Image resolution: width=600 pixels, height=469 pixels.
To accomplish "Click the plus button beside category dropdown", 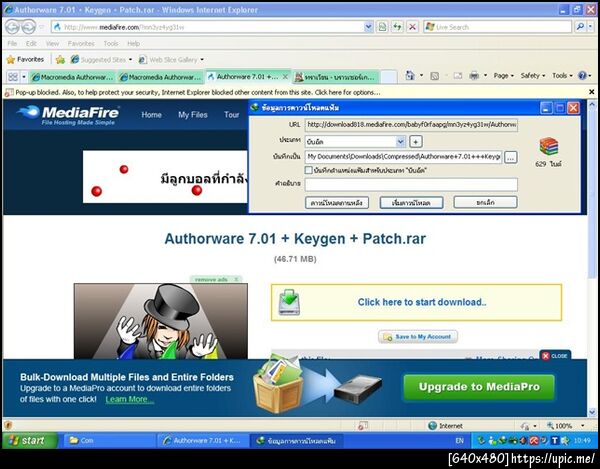I will (x=416, y=142).
